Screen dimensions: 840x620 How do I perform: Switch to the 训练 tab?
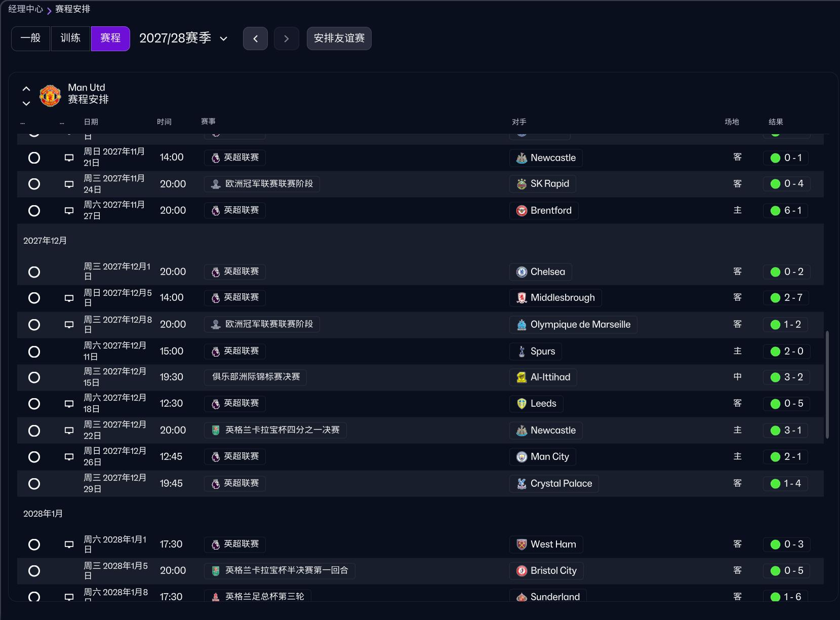tap(70, 38)
